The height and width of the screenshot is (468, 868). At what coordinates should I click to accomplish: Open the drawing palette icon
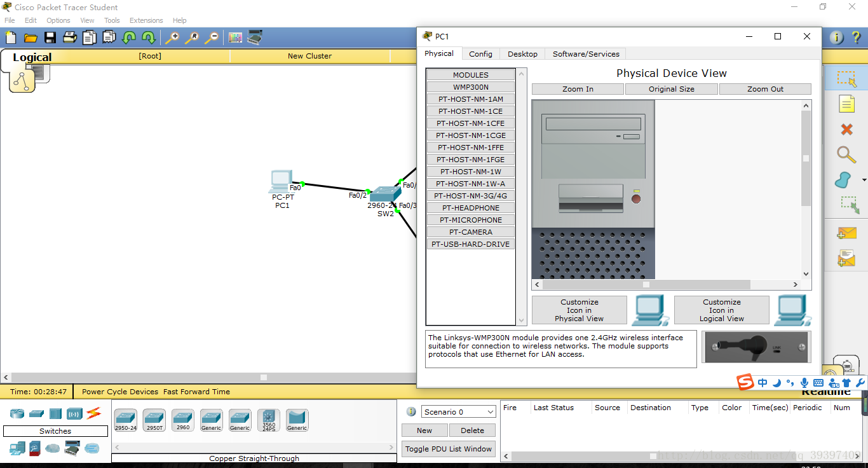pyautogui.click(x=235, y=38)
